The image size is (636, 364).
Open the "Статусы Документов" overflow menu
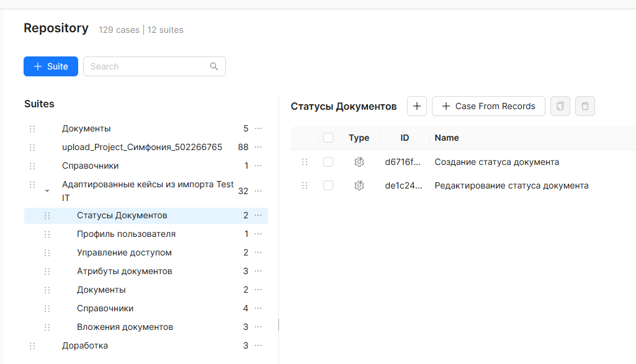coord(258,215)
